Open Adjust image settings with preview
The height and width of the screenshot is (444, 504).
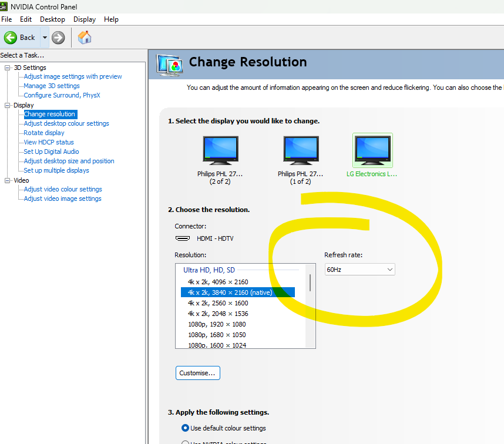tap(73, 76)
